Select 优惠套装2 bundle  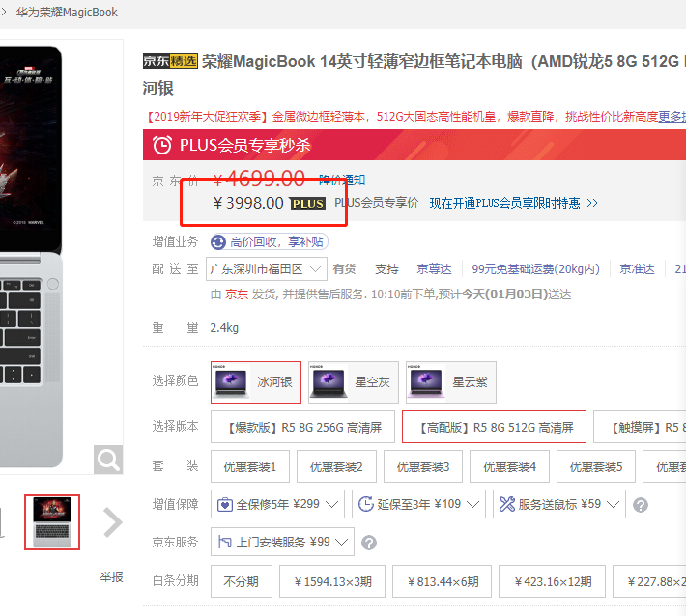336,466
